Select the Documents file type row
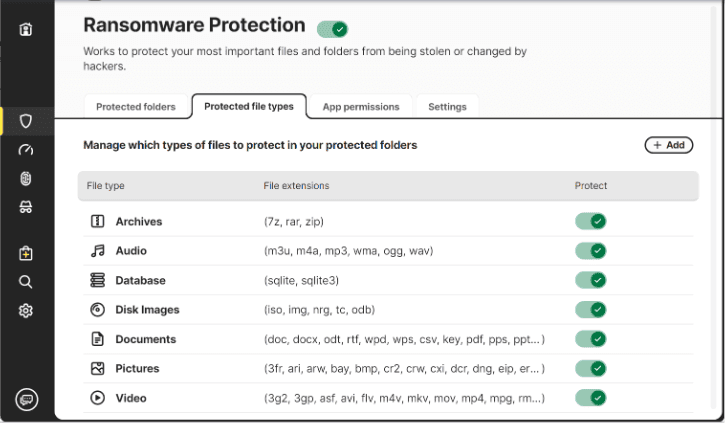The image size is (725, 423). [x=145, y=339]
